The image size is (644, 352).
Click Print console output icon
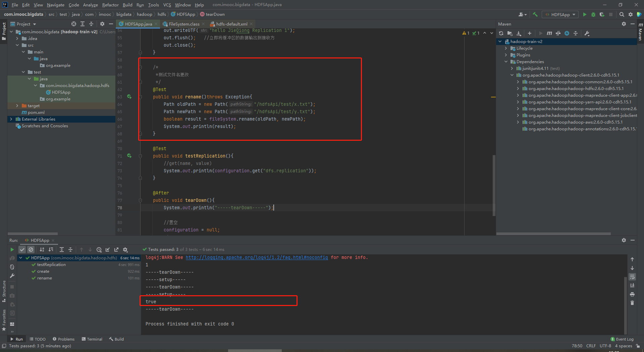[632, 294]
